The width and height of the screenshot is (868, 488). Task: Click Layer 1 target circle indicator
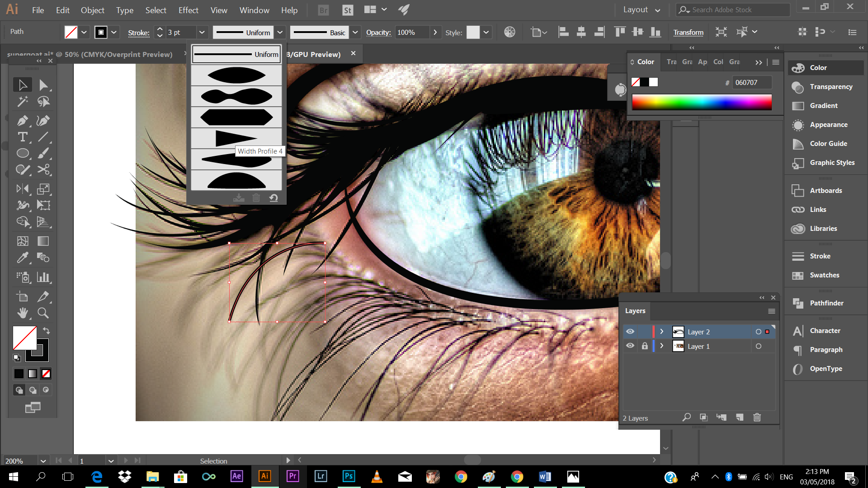click(x=758, y=346)
